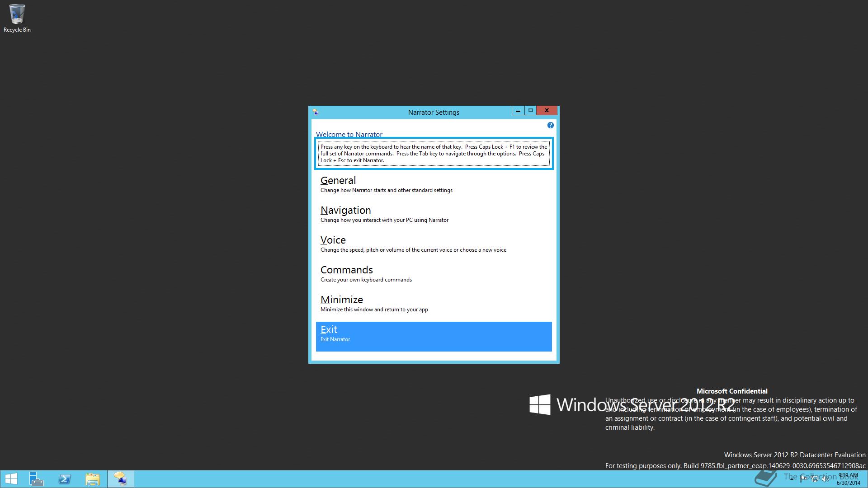The height and width of the screenshot is (488, 868).
Task: Launch PowerShell from the taskbar
Action: pyautogui.click(x=65, y=479)
